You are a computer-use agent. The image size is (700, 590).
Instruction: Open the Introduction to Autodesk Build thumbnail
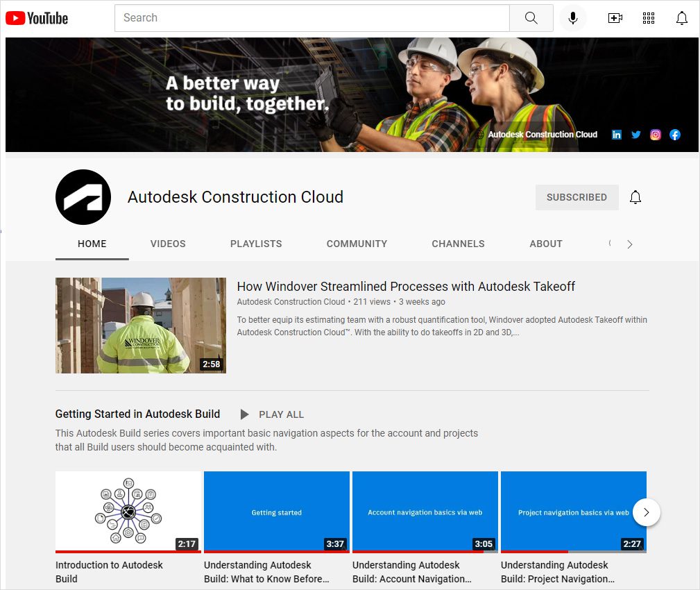pos(128,512)
